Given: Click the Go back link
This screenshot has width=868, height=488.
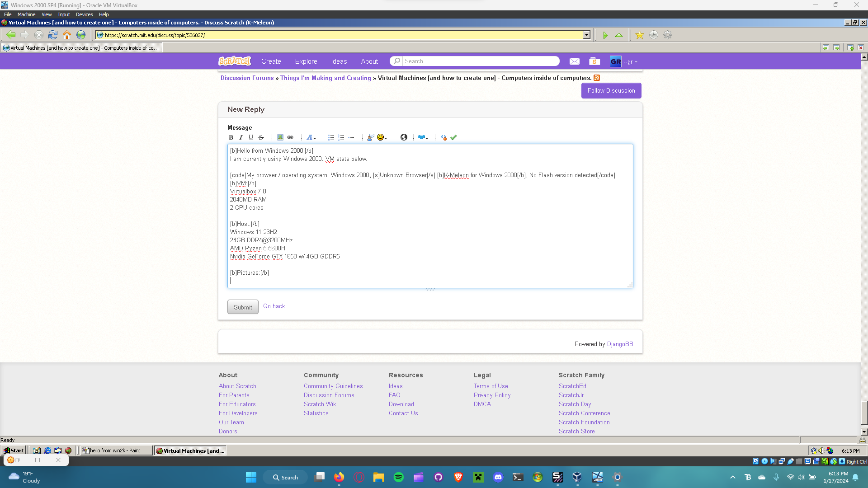Looking at the screenshot, I should 274,306.
